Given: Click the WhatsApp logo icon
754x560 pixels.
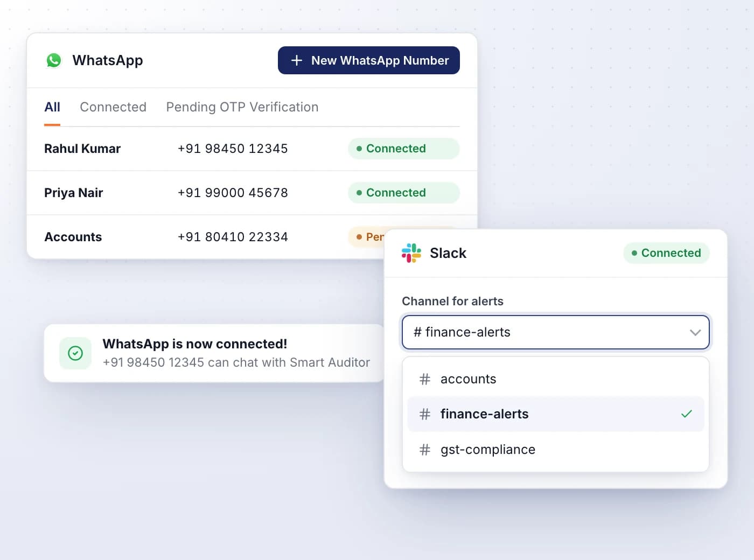Looking at the screenshot, I should (54, 60).
